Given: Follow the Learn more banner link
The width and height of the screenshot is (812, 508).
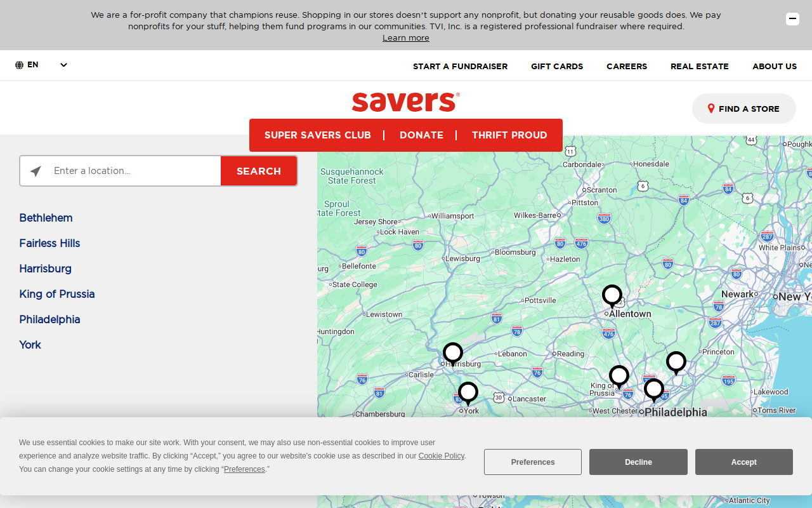Looking at the screenshot, I should tap(406, 38).
